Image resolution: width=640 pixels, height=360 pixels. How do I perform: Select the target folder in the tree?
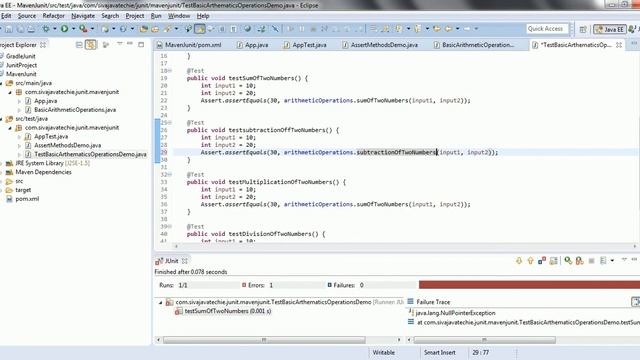tap(23, 190)
